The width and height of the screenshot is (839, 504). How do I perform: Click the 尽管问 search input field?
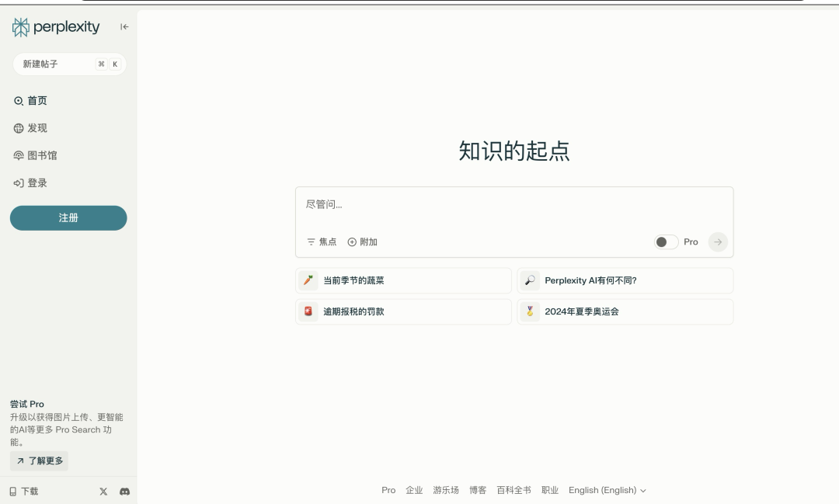pos(513,205)
